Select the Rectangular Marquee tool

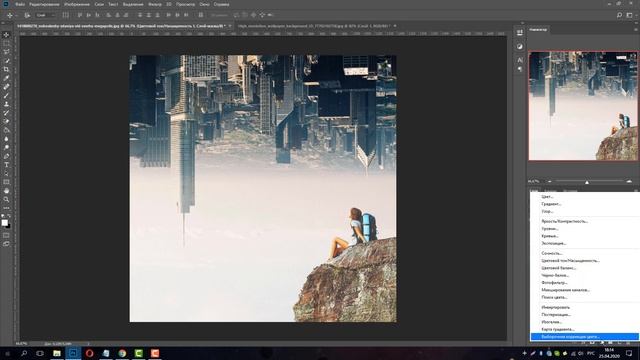point(6,43)
